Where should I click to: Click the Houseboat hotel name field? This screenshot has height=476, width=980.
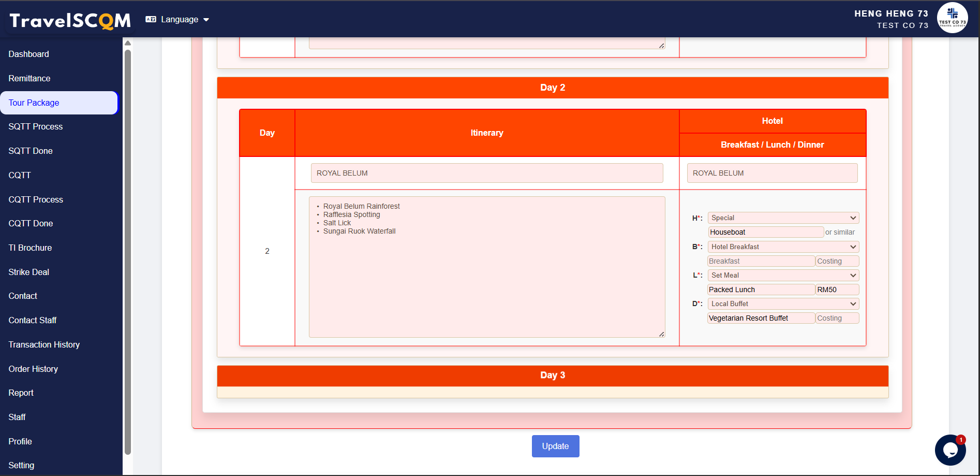[765, 233]
